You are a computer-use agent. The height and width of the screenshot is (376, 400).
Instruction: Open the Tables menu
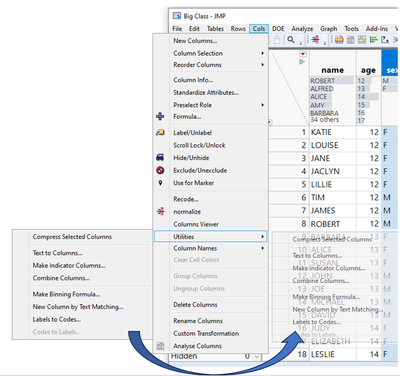pyautogui.click(x=215, y=29)
